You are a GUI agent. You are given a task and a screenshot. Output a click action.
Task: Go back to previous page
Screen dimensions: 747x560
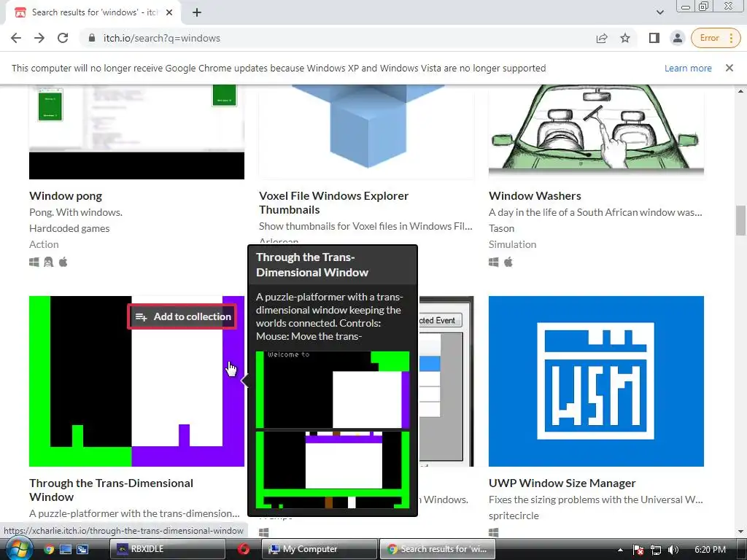16,38
